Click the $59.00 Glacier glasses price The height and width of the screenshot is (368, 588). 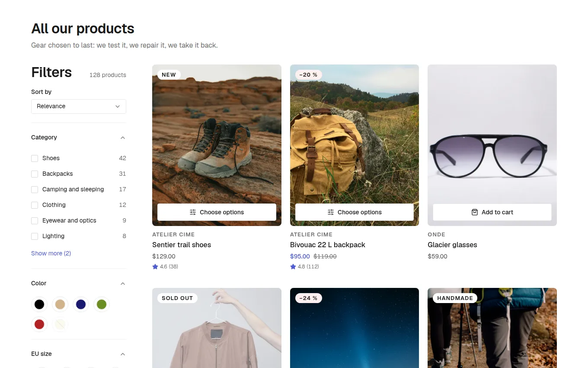coord(438,256)
